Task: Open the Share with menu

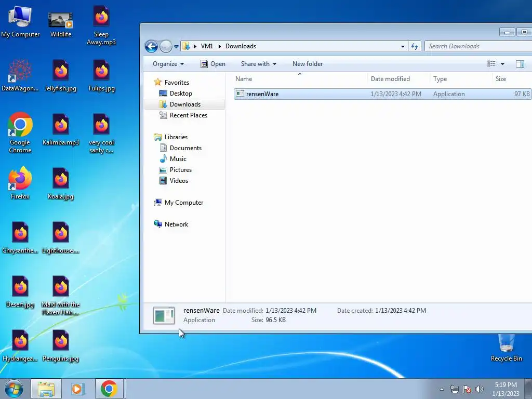Action: tap(259, 64)
